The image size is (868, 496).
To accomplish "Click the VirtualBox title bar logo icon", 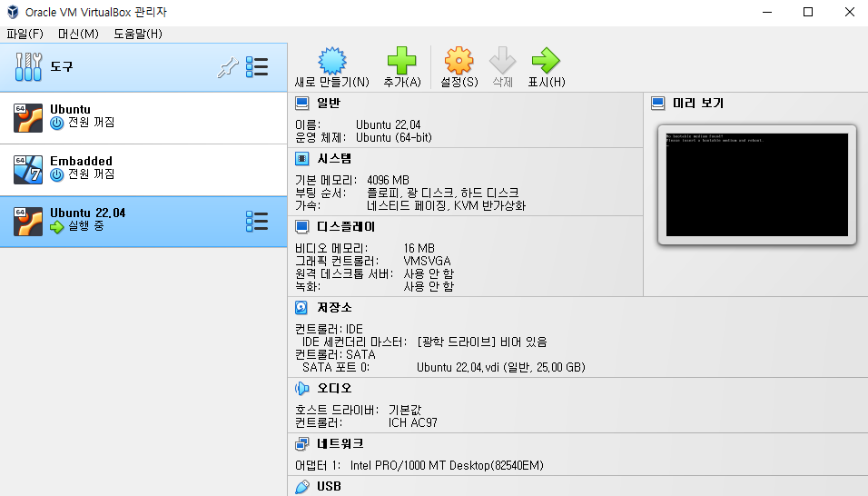I will point(13,12).
